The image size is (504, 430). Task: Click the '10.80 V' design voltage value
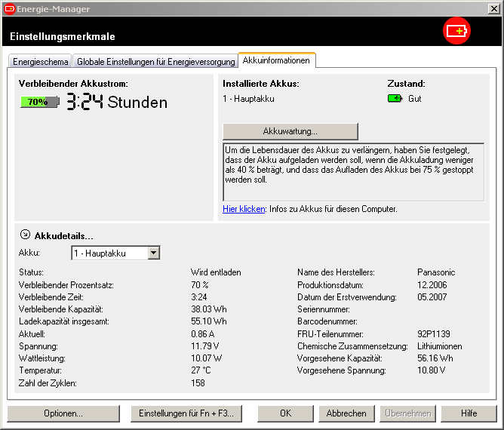pos(432,370)
